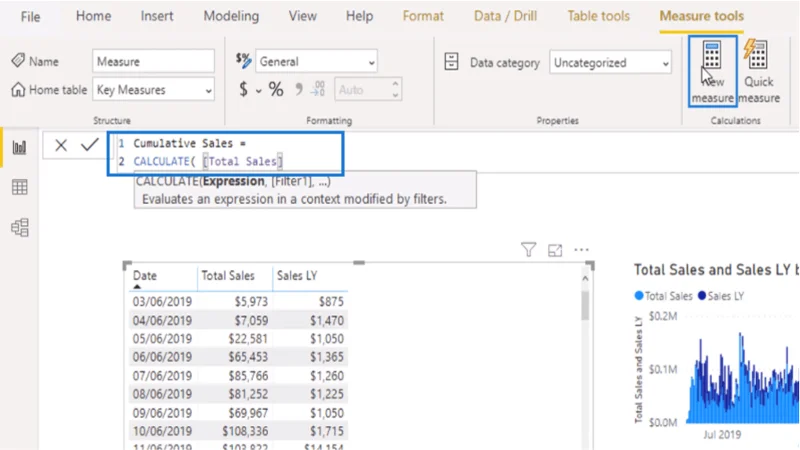800x450 pixels.
Task: Sort by the Sales LY column header
Action: point(297,276)
